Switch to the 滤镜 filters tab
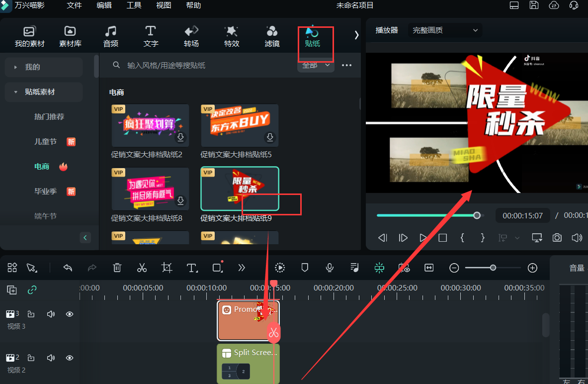 (272, 37)
